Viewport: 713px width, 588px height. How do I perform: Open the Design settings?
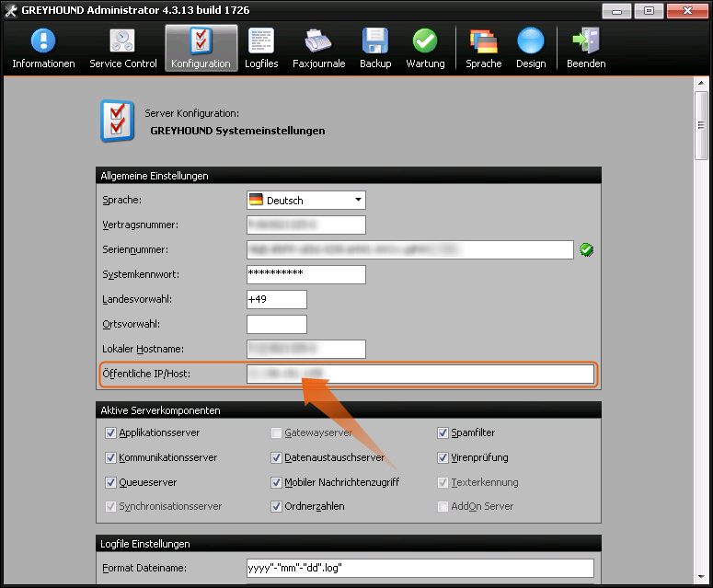[x=531, y=48]
